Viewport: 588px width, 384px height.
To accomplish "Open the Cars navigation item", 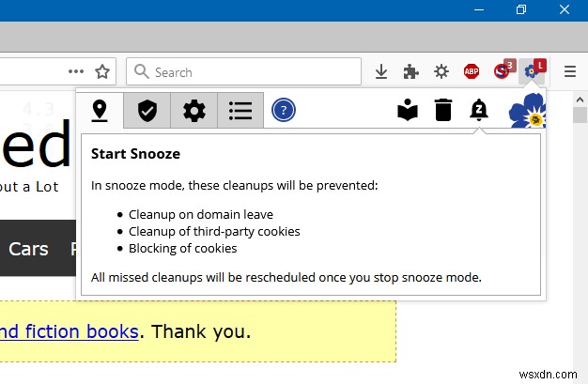I will tap(28, 249).
